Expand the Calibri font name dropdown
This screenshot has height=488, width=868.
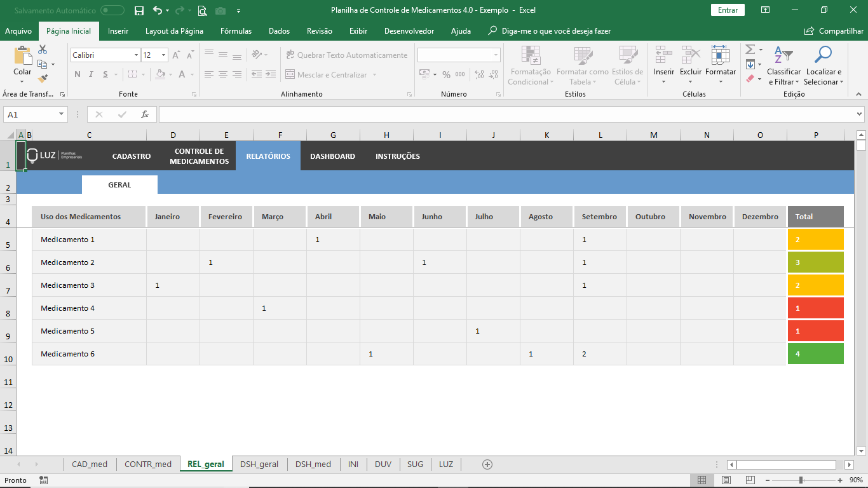pyautogui.click(x=136, y=55)
